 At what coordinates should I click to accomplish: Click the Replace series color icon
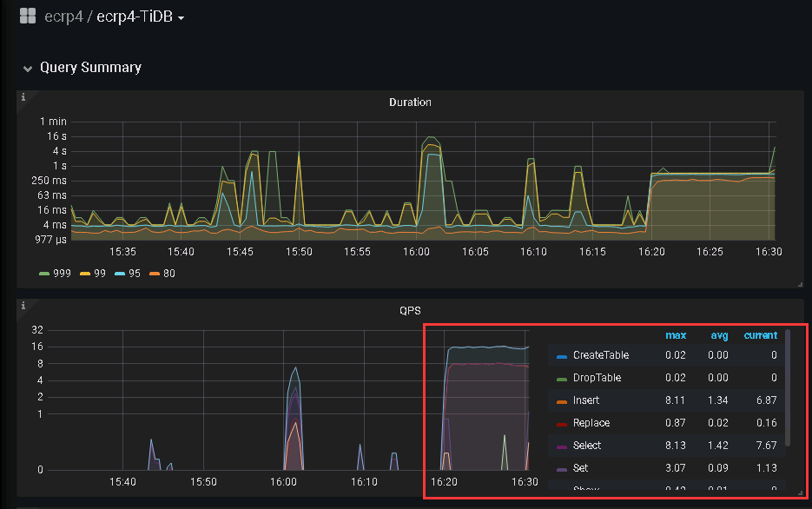click(x=561, y=424)
